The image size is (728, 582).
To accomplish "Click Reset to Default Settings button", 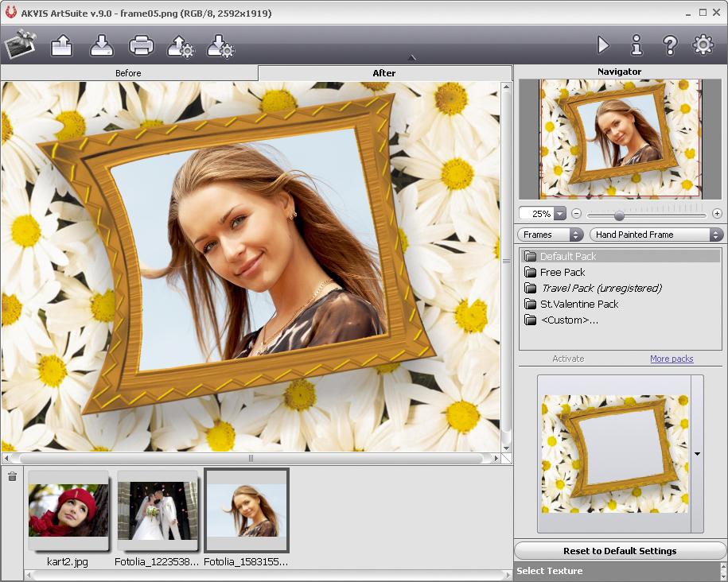I will [620, 551].
